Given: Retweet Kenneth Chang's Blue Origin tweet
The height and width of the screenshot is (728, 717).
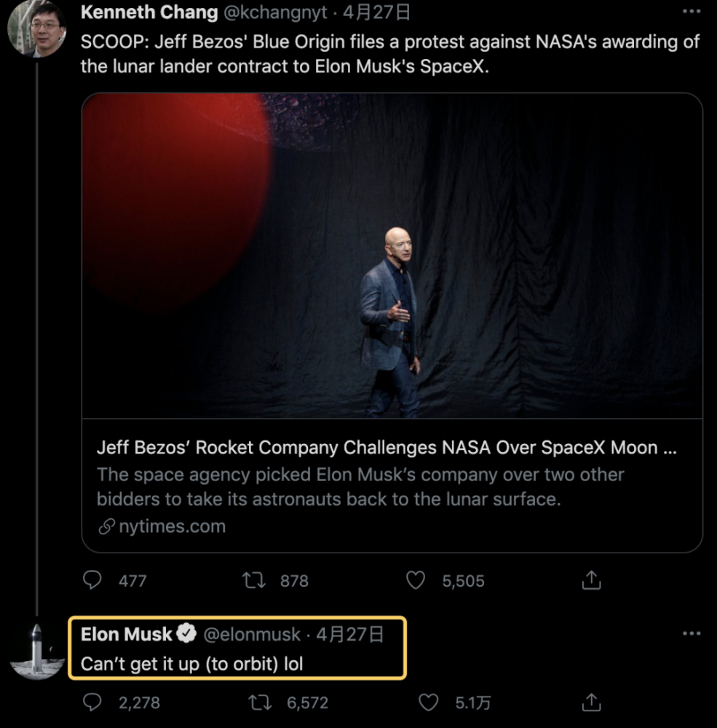Looking at the screenshot, I should [254, 580].
